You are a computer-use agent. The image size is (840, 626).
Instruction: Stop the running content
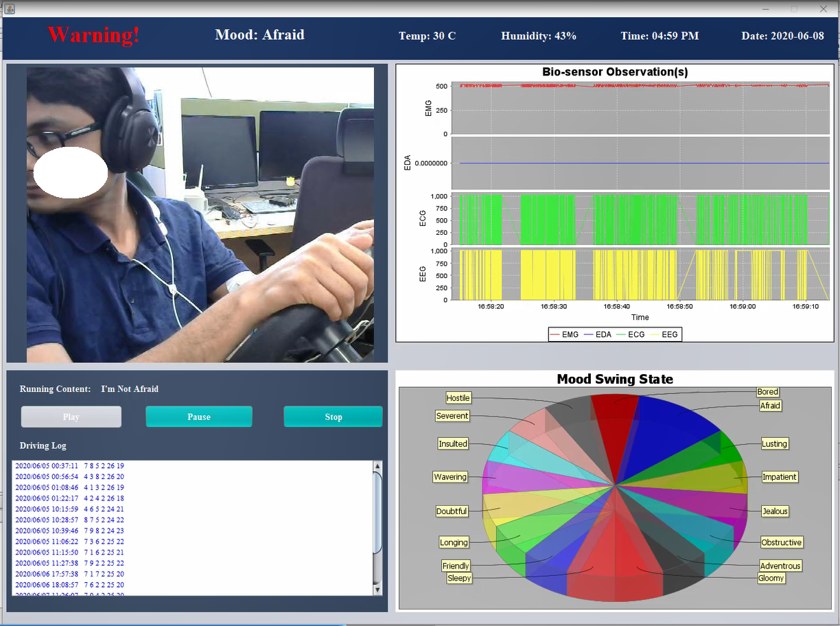pos(333,417)
